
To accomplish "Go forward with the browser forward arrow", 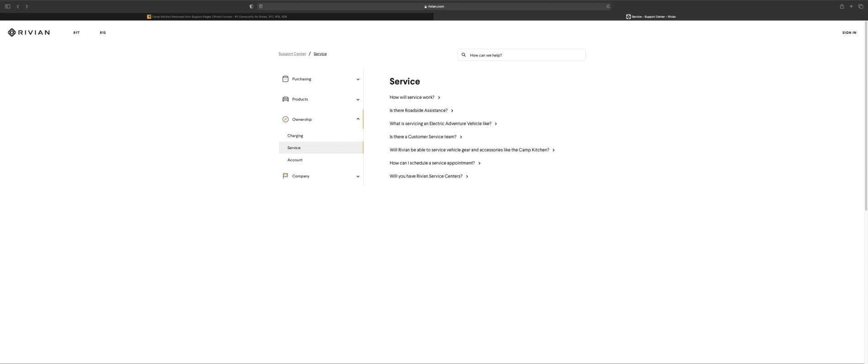I will click(x=26, y=6).
